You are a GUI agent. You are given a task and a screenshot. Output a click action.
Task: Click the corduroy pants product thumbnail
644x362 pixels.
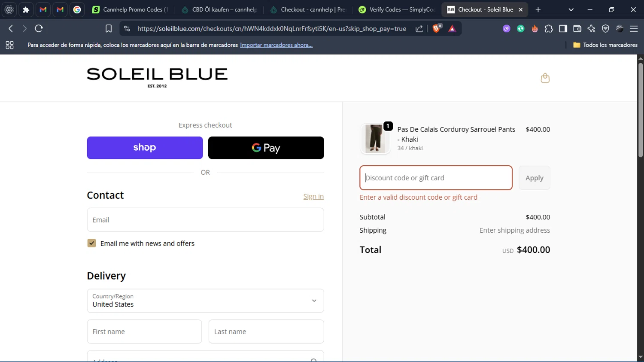click(375, 139)
